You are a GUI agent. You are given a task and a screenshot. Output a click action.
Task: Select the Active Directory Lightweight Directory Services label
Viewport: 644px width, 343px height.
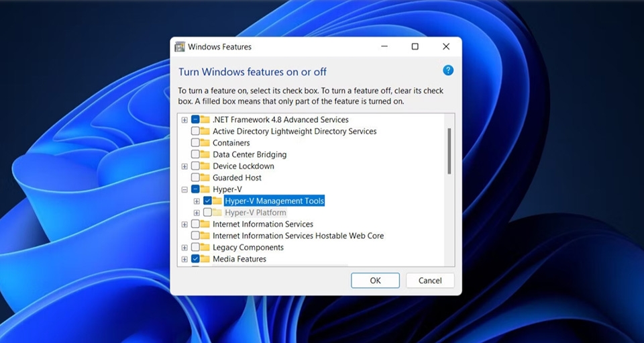coord(294,132)
